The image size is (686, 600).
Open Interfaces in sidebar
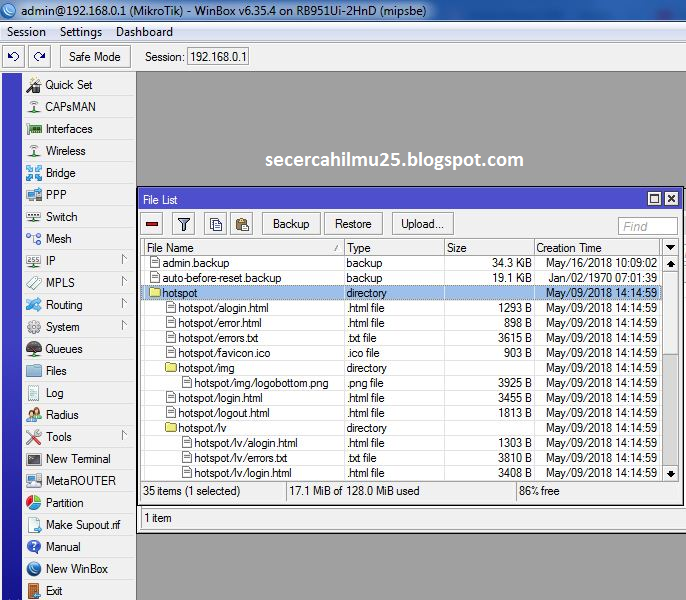click(79, 129)
